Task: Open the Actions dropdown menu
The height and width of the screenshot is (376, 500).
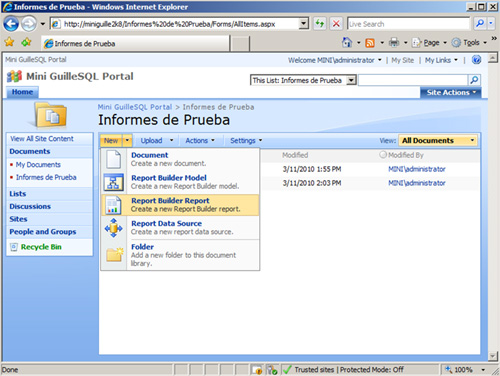Action: click(x=200, y=141)
